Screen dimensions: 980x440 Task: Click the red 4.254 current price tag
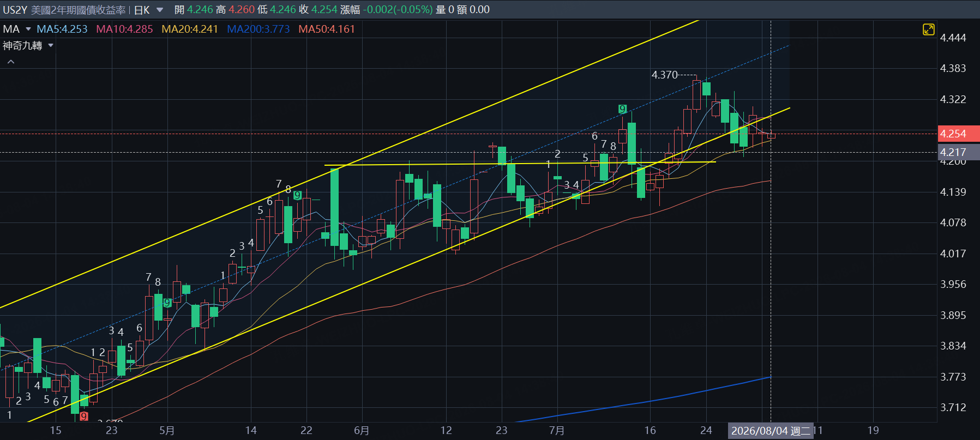coord(959,134)
